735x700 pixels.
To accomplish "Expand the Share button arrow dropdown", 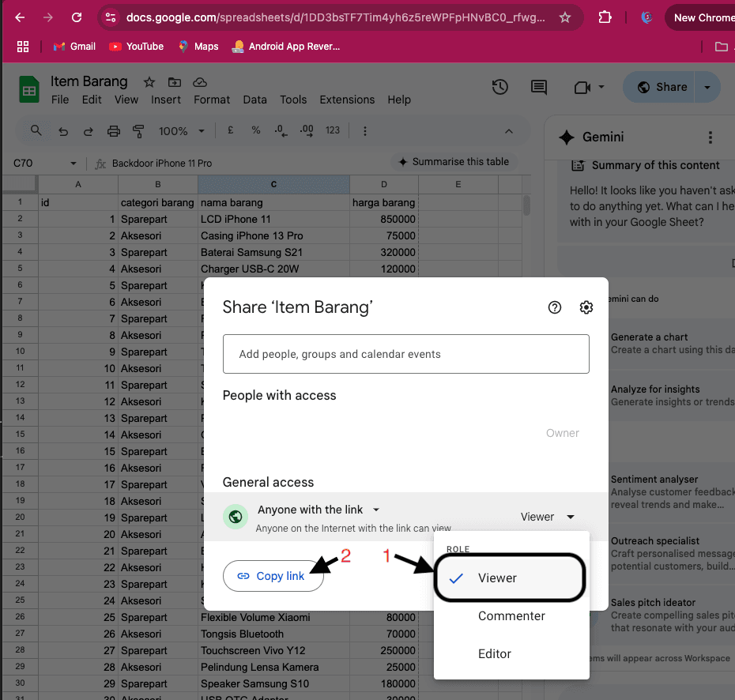I will (707, 87).
